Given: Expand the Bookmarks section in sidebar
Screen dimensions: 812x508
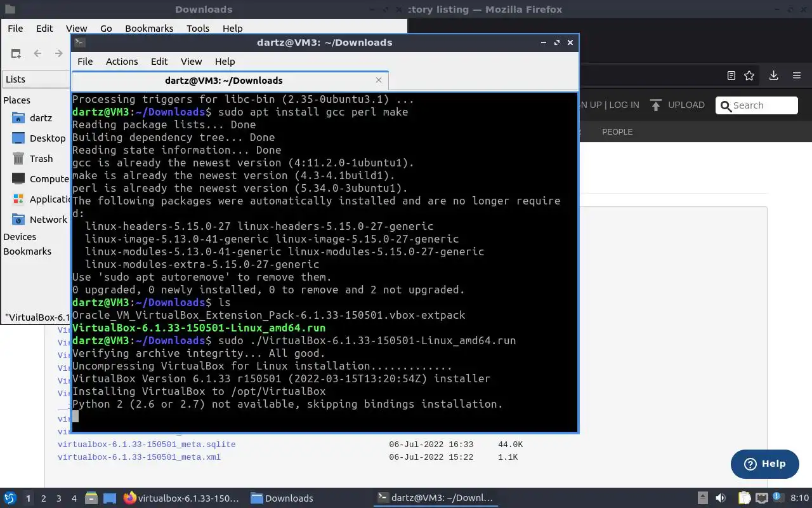Looking at the screenshot, I should pos(27,251).
